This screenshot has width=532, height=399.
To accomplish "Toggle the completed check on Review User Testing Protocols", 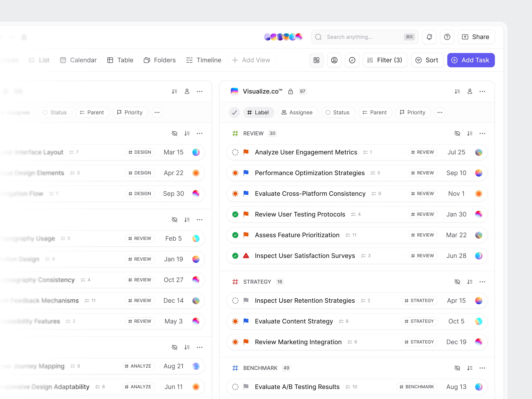I will [x=235, y=214].
